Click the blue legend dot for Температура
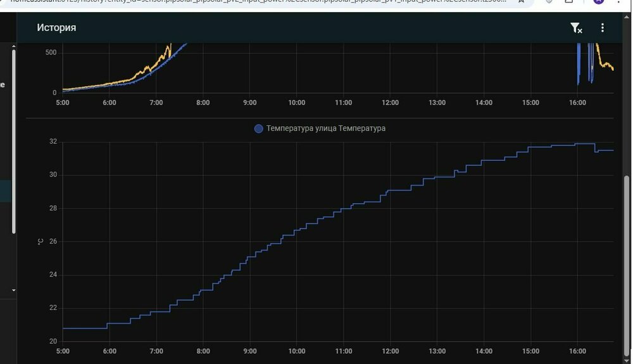This screenshot has width=633, height=364. point(258,129)
